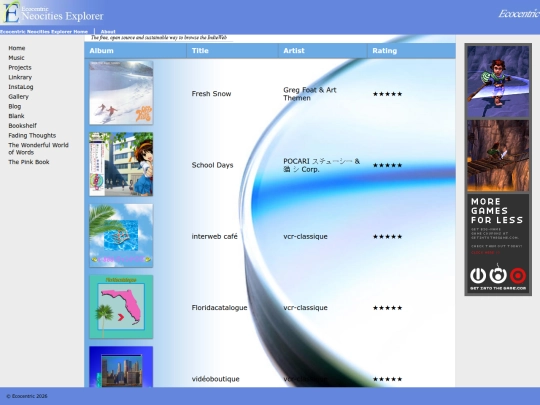This screenshot has width=540, height=405.
Task: Open Bookshelf sidebar link
Action: (22, 126)
